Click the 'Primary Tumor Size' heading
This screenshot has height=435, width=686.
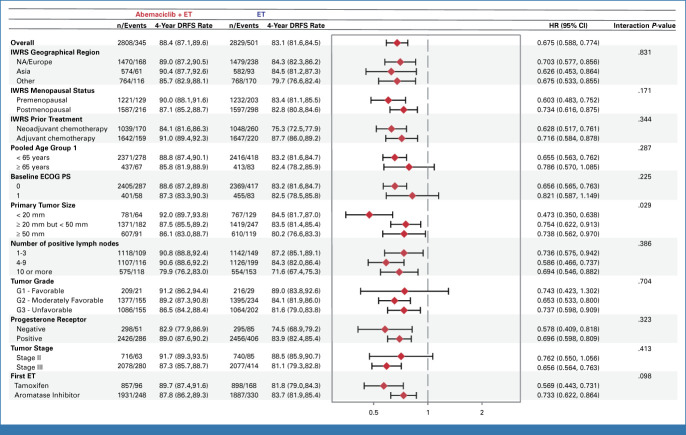tap(43, 205)
